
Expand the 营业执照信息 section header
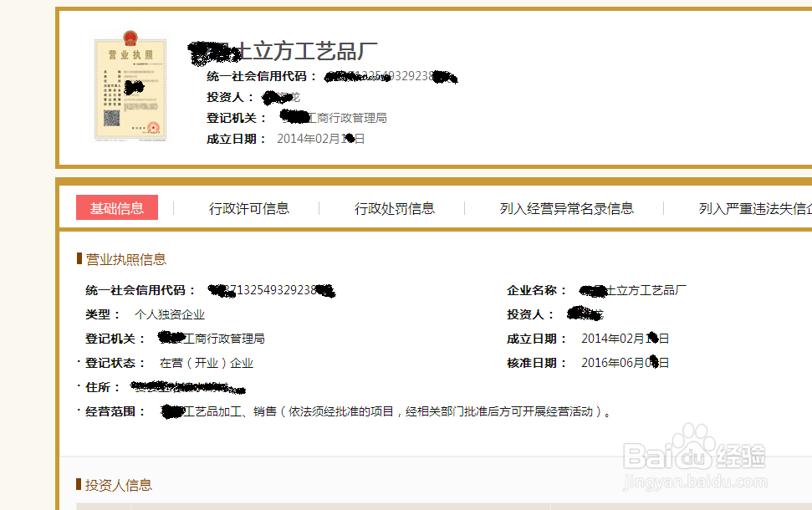(x=122, y=258)
